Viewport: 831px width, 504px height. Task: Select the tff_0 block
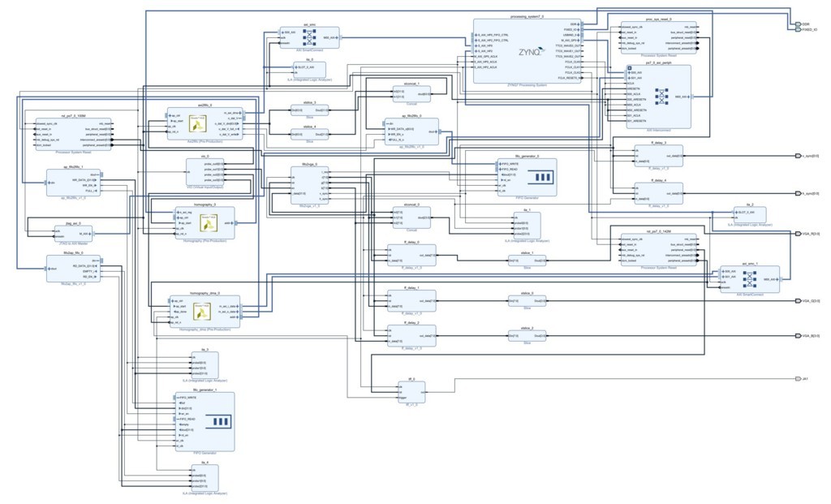coord(411,392)
